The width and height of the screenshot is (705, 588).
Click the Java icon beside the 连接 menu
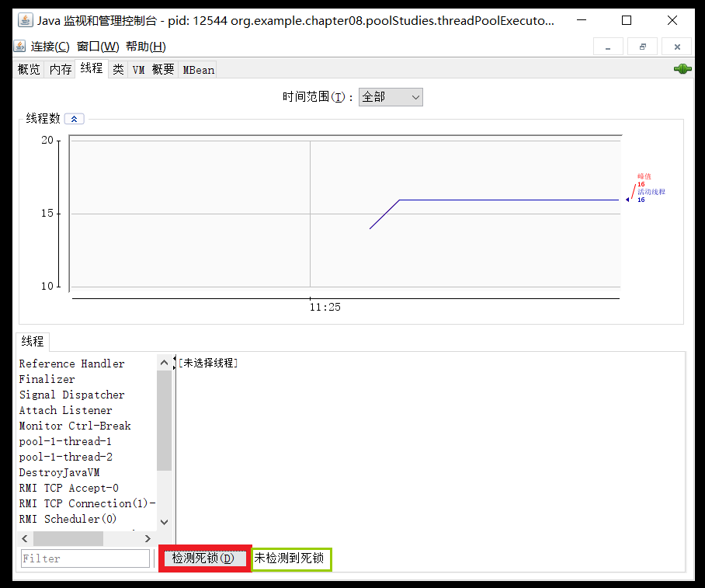19,47
